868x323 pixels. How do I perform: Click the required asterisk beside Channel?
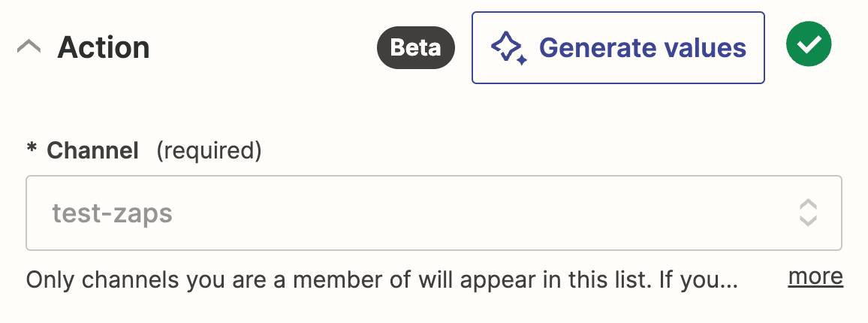click(x=32, y=151)
